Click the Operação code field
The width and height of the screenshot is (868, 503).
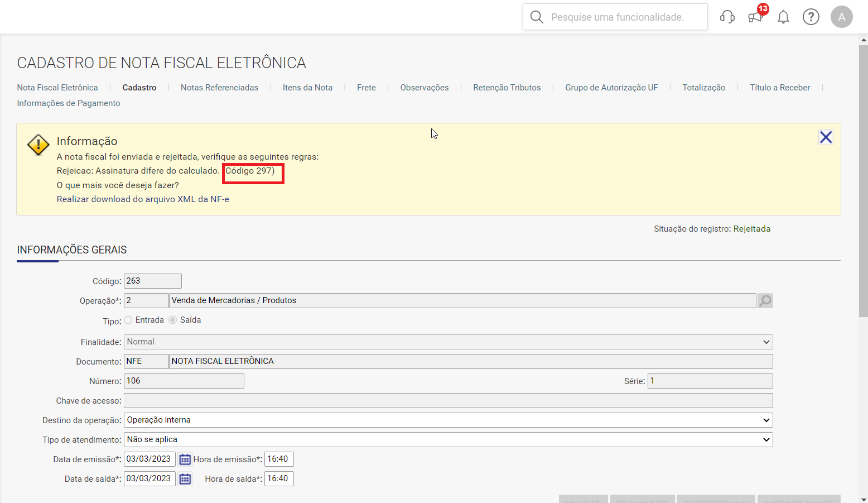146,300
